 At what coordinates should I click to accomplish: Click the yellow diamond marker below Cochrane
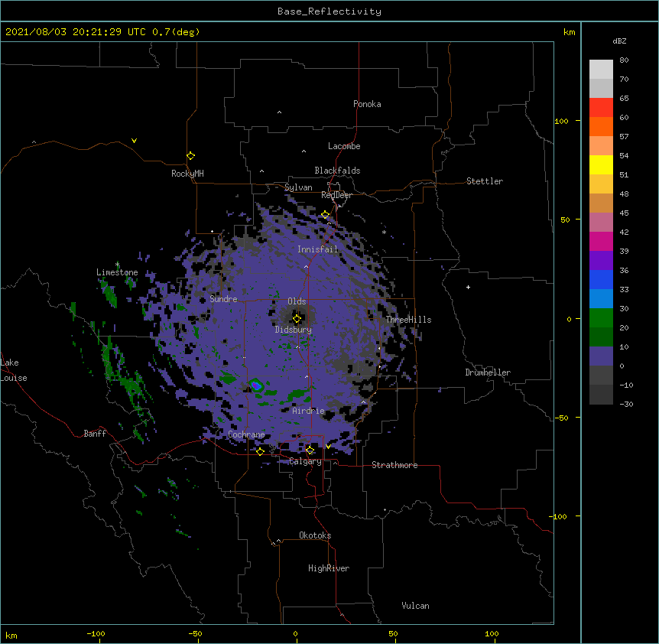tap(260, 451)
